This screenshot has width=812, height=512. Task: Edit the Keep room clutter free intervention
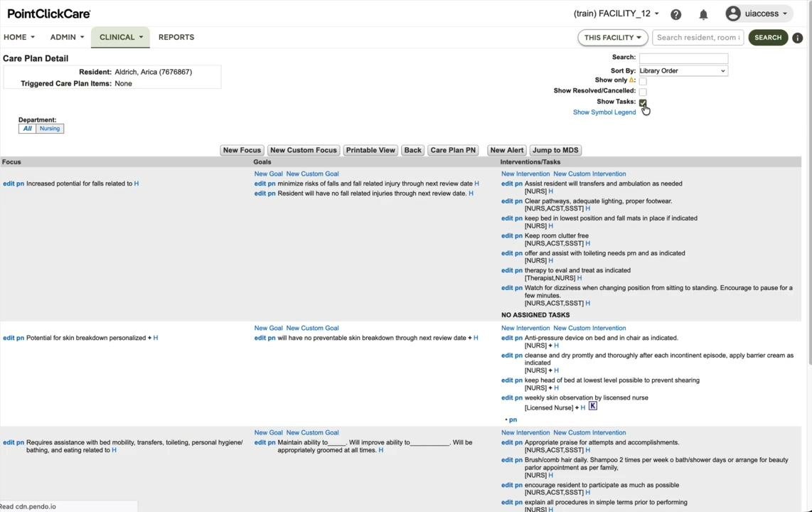[x=507, y=236]
